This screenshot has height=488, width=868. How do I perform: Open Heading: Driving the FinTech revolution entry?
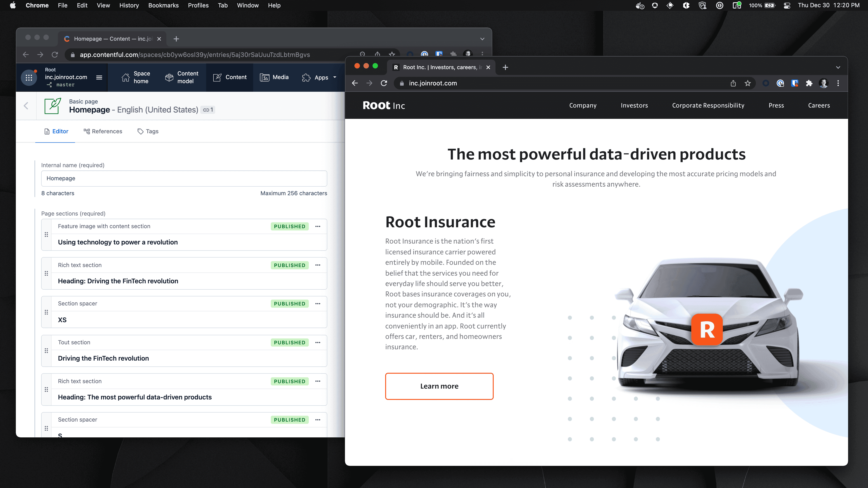coord(118,281)
